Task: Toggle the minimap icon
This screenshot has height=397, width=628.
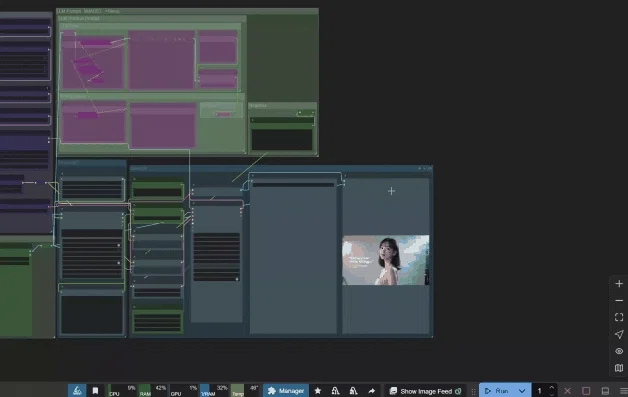Action: pos(619,368)
